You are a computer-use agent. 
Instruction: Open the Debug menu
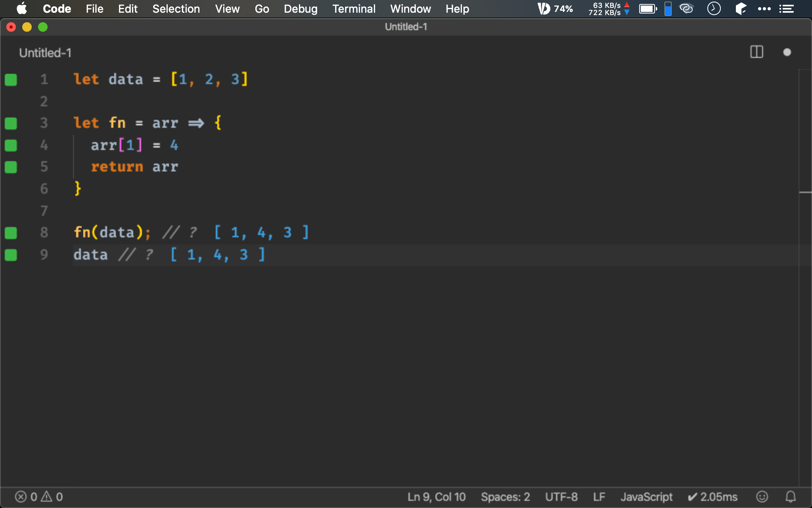pos(301,9)
